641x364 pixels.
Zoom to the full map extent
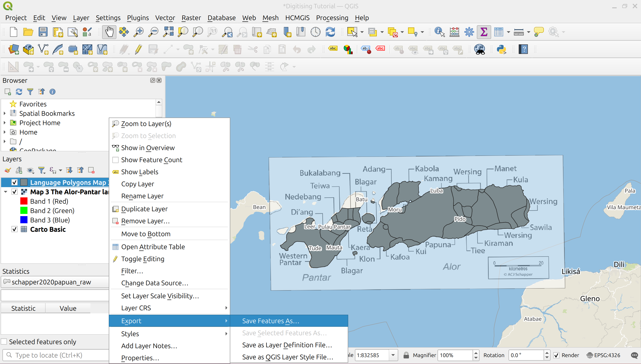click(x=168, y=32)
